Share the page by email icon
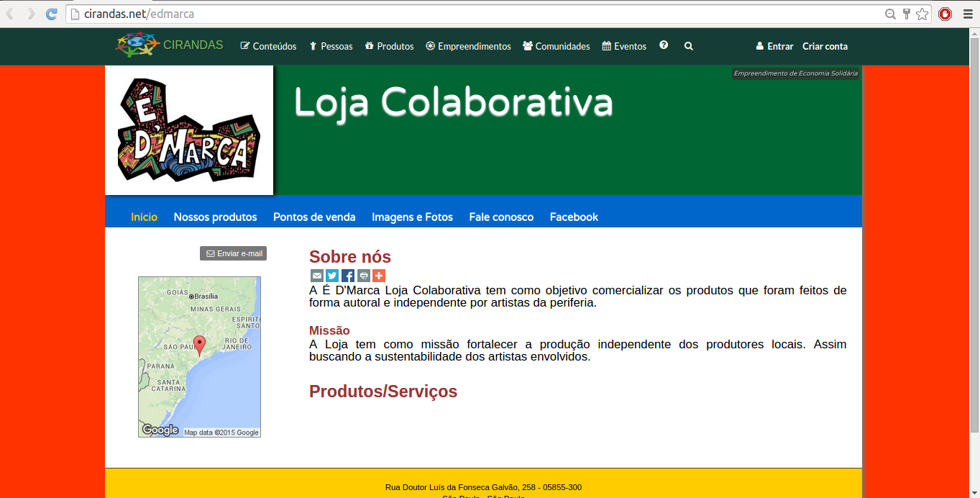This screenshot has width=980, height=498. pyautogui.click(x=317, y=276)
